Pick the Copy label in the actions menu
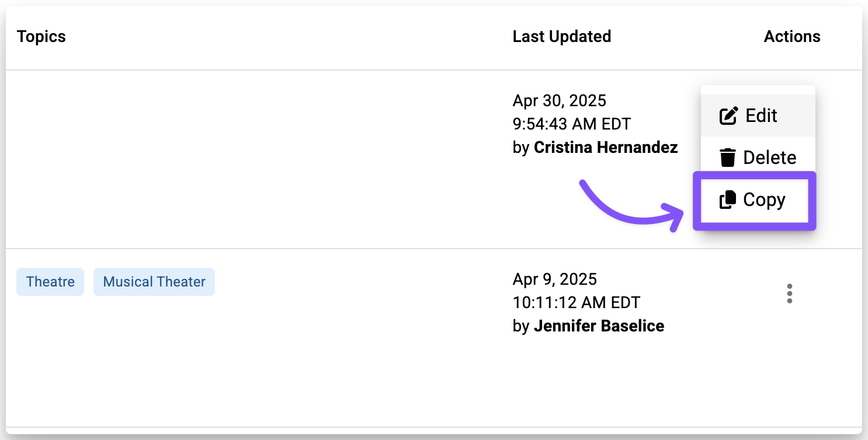 point(764,200)
